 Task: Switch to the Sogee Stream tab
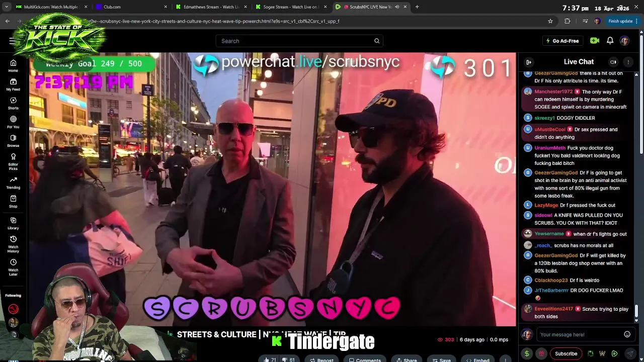(x=290, y=7)
